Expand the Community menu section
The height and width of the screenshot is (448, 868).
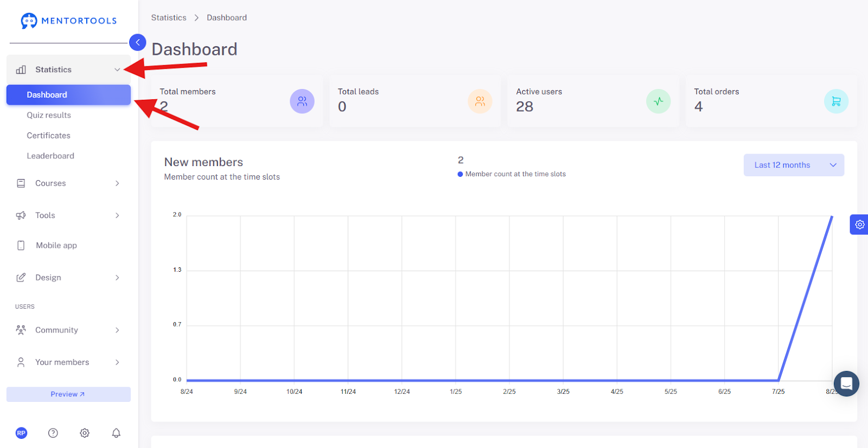[69, 330]
